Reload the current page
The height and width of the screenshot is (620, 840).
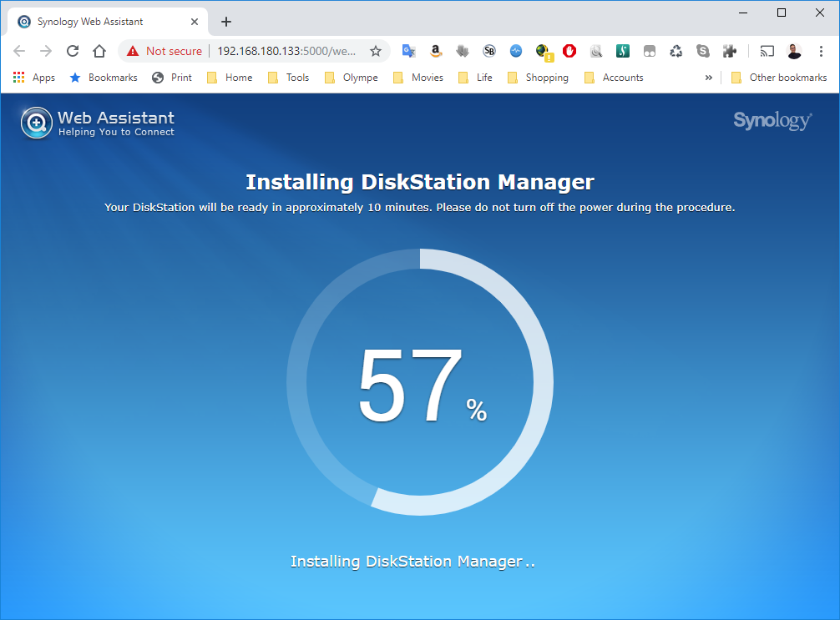coord(73,51)
